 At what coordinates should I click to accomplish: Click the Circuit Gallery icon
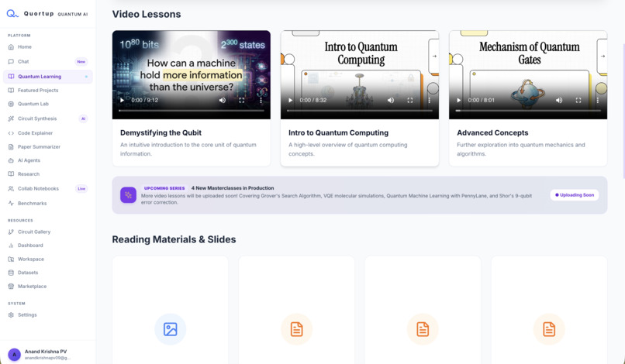pos(11,232)
